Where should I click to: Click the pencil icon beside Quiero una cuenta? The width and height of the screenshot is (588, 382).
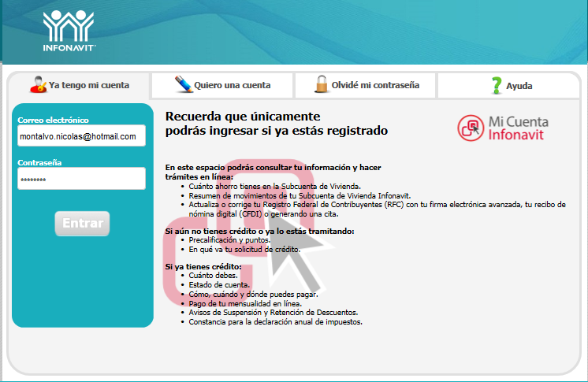[x=183, y=84]
